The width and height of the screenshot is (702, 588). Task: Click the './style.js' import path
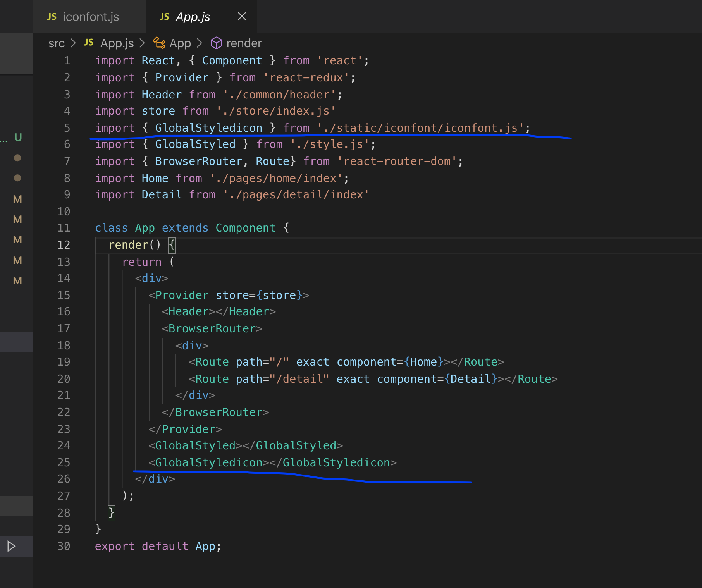click(x=330, y=144)
